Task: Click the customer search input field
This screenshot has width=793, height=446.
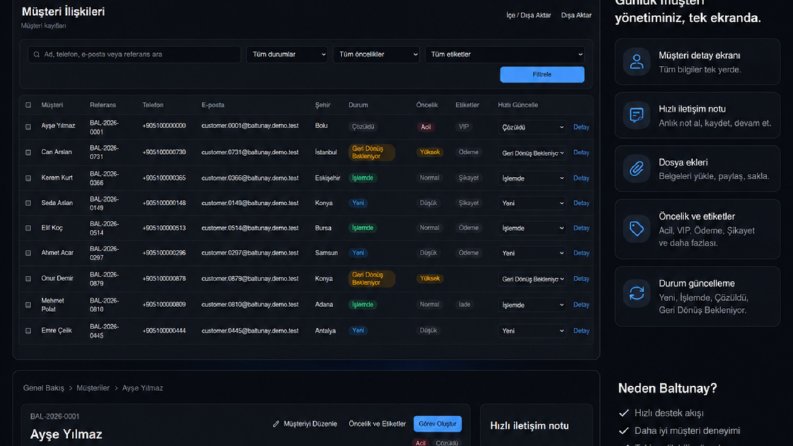Action: coord(135,54)
